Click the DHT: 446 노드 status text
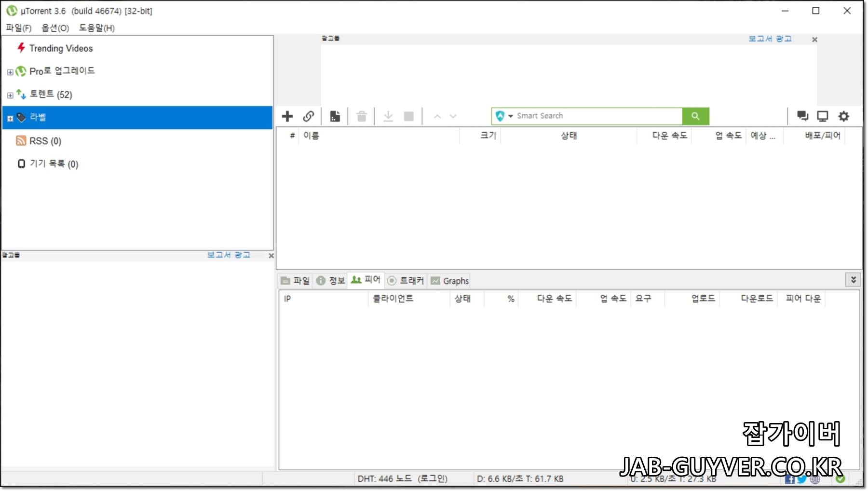The image size is (868, 491). click(402, 479)
